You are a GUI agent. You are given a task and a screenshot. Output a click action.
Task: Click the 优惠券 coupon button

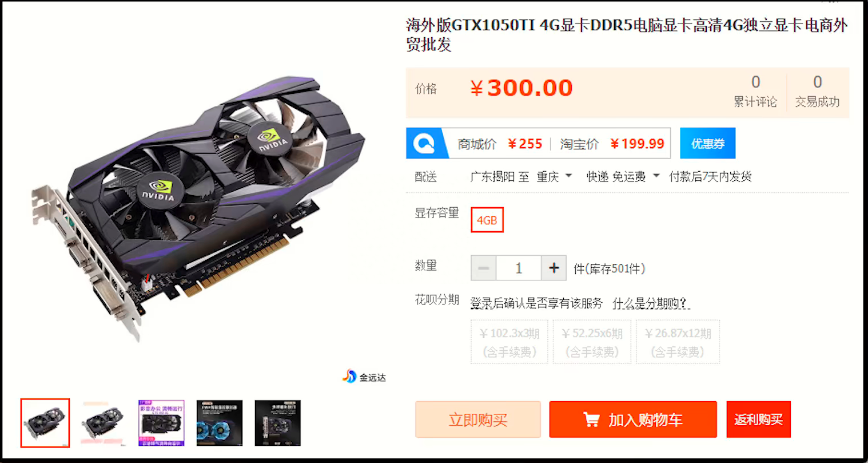(707, 143)
